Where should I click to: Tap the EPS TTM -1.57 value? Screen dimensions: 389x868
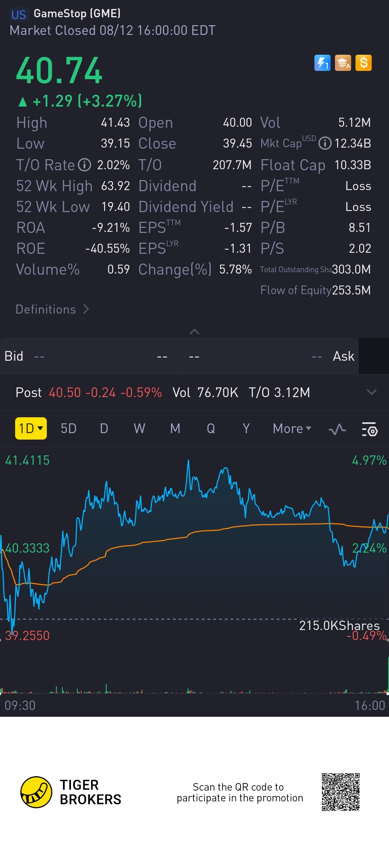pyautogui.click(x=238, y=228)
